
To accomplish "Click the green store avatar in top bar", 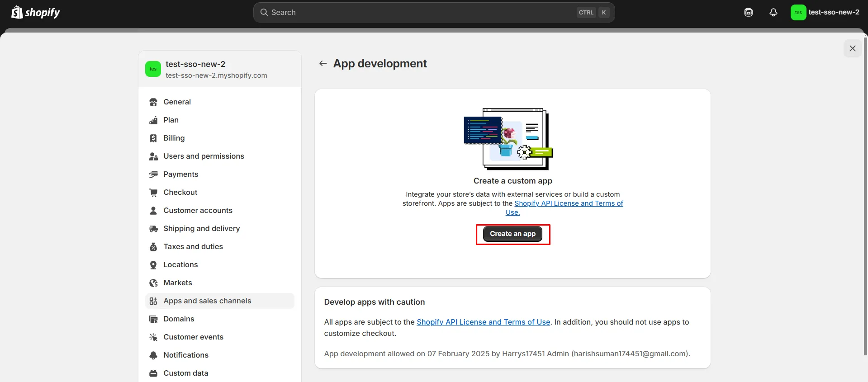I will tap(798, 13).
